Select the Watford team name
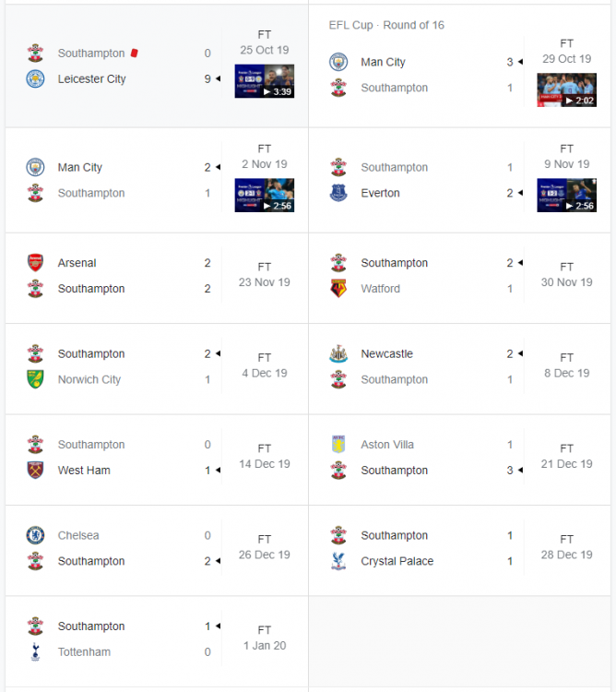This screenshot has width=616, height=692. [x=381, y=289]
